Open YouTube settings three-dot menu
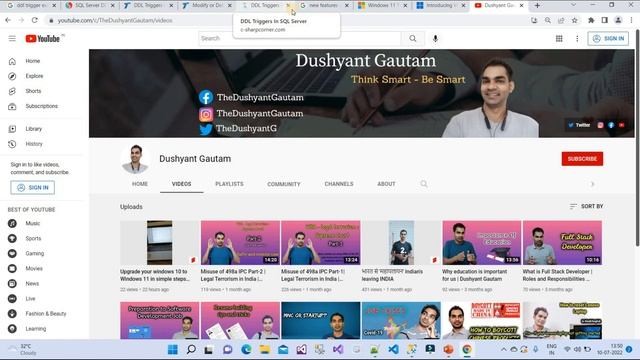Screen dimensions: 640x360 coord(577,38)
